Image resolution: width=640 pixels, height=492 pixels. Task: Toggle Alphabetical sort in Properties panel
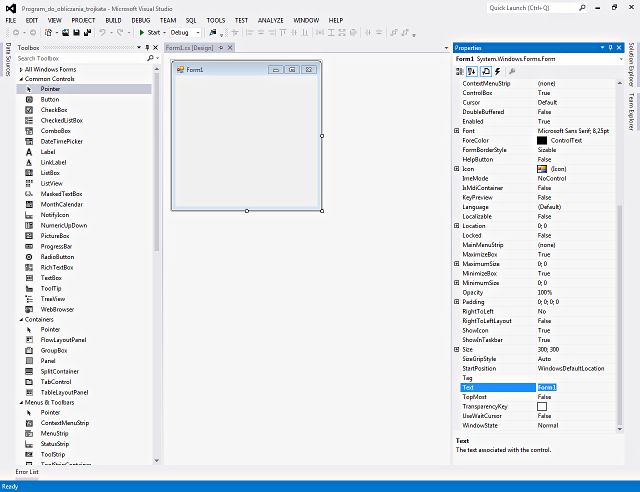(472, 72)
